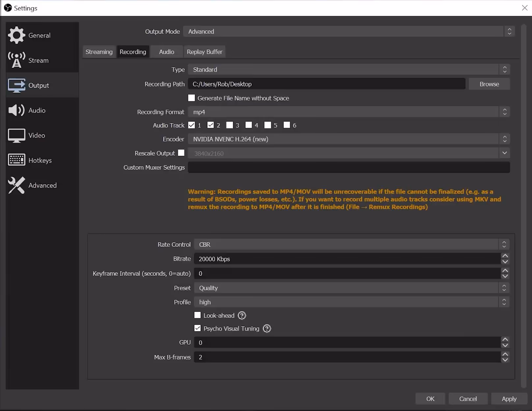This screenshot has width=532, height=411.
Task: Open Video settings monitor icon
Action: tap(16, 135)
